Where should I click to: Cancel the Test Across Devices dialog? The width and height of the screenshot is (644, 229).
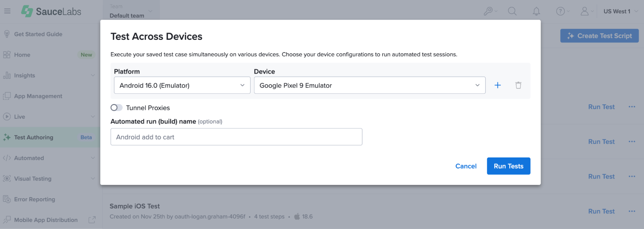coord(466,166)
